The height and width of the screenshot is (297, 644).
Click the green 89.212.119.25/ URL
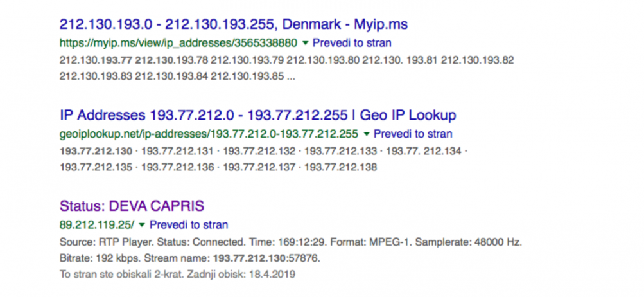97,224
